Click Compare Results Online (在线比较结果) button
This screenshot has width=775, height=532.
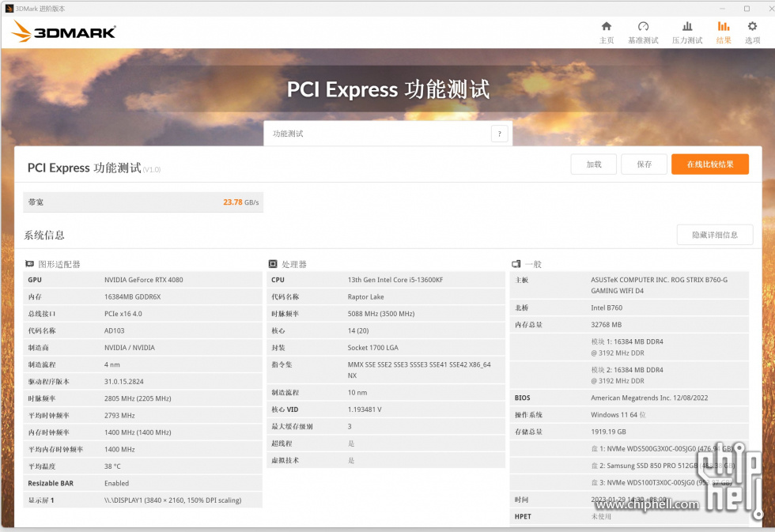click(x=710, y=164)
